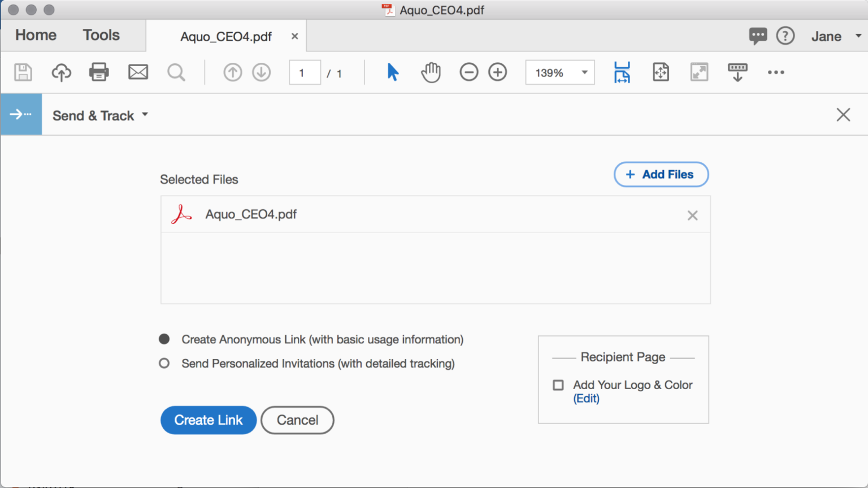Select the Hand tool
Viewport: 868px width, 488px height.
[431, 72]
